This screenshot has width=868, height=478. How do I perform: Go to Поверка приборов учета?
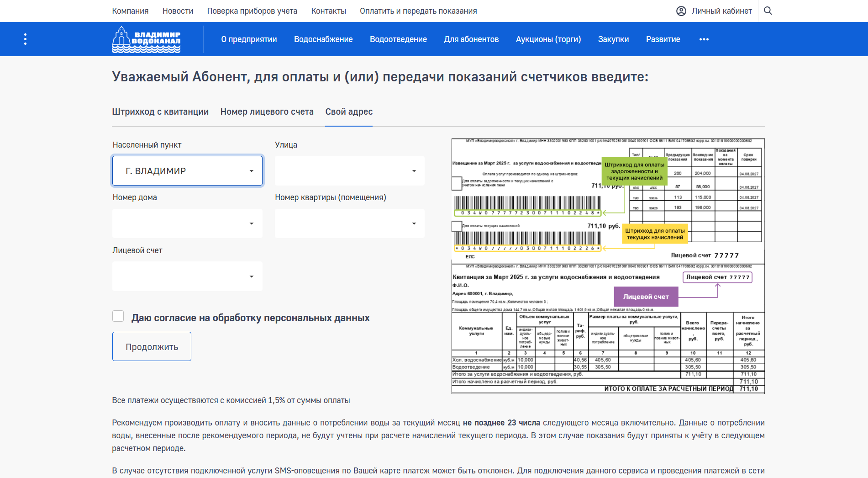tap(252, 11)
